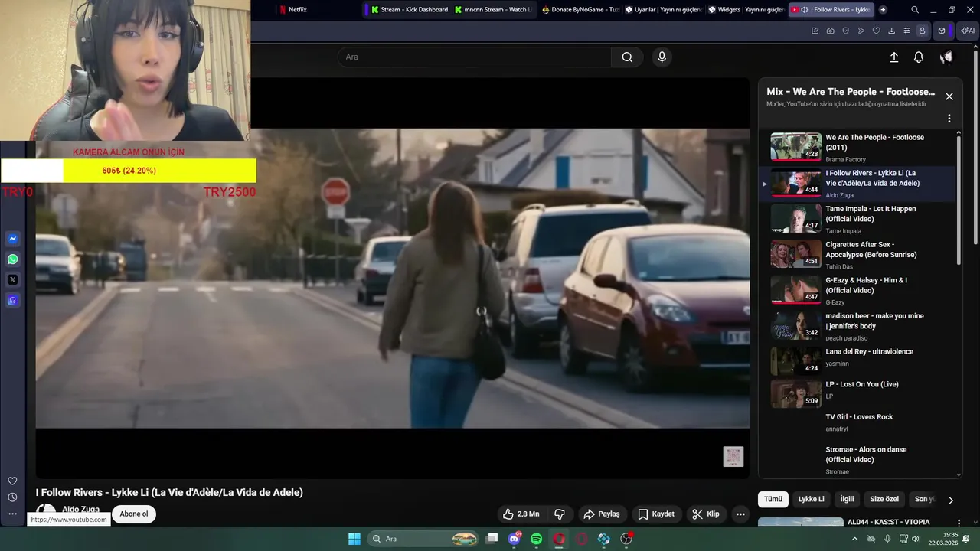Viewport: 980px width, 551px height.
Task: Open sidebar bookmarks heart icon
Action: (12, 481)
